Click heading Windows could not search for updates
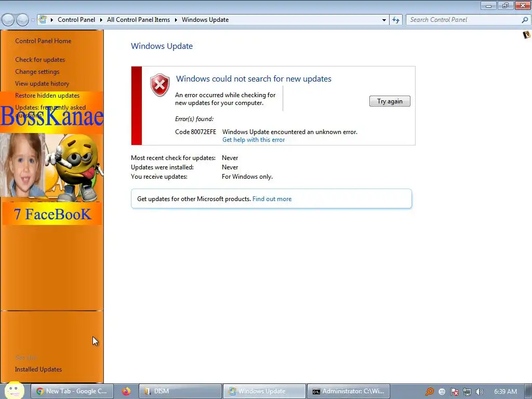Viewport: 532px width, 399px height. click(x=254, y=79)
